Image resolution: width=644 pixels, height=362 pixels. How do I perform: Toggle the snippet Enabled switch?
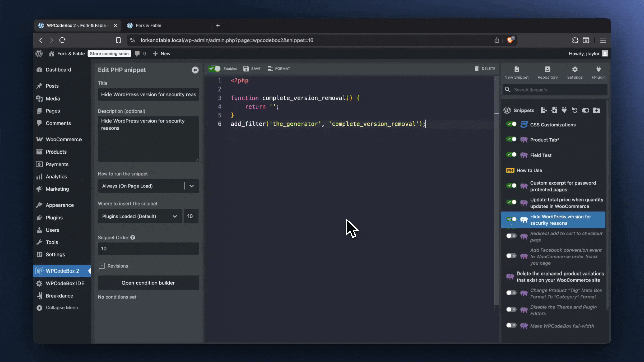coord(214,69)
